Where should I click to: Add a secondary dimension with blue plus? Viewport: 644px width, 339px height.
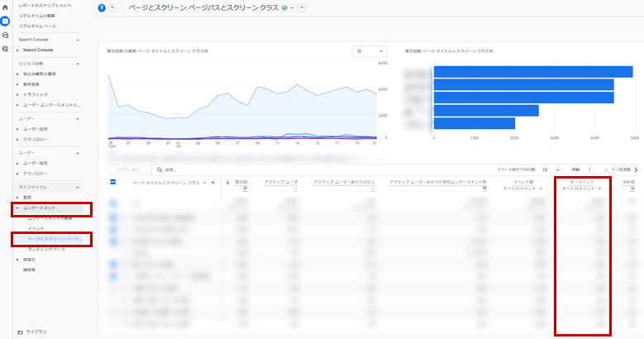[212, 183]
